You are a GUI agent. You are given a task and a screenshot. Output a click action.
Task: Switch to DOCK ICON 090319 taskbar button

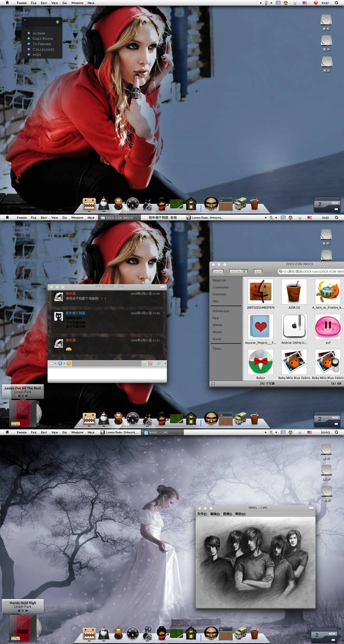[120, 217]
